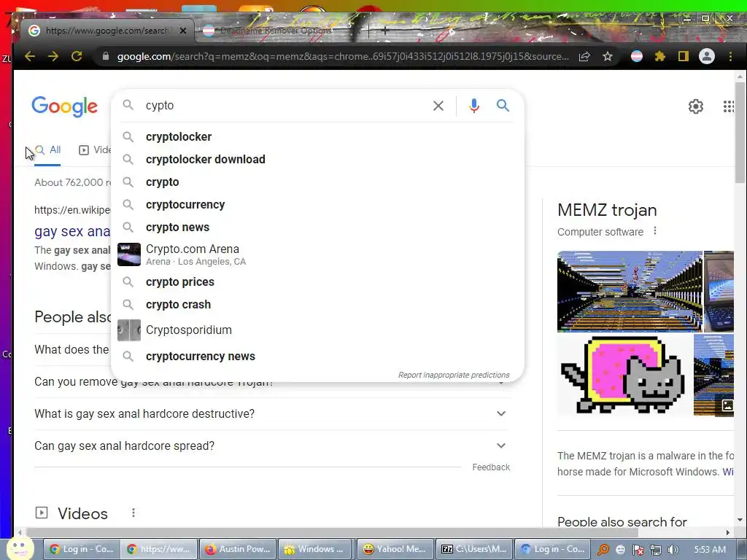747x560 pixels.
Task: Select the Videos results tab
Action: [96, 150]
